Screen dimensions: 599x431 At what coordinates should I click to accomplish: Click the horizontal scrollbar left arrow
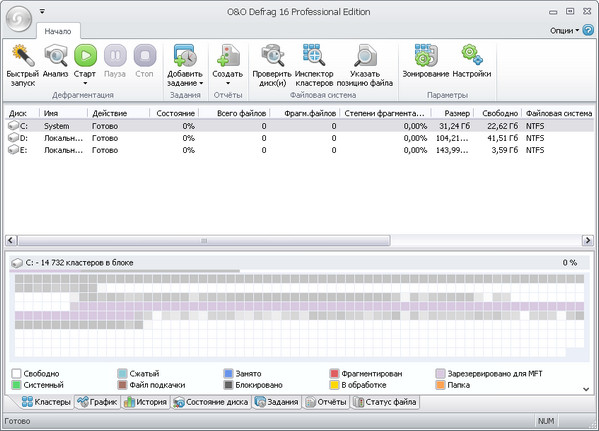pos(11,240)
